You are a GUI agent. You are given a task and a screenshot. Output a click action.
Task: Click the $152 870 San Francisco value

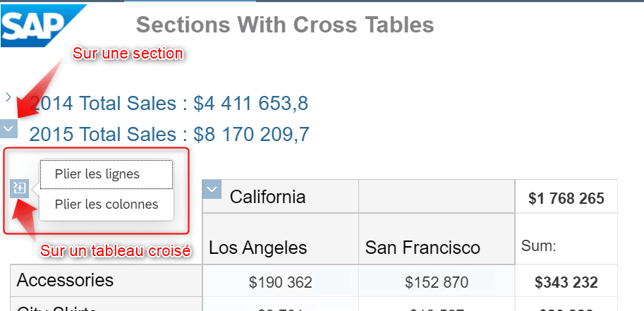click(x=437, y=283)
